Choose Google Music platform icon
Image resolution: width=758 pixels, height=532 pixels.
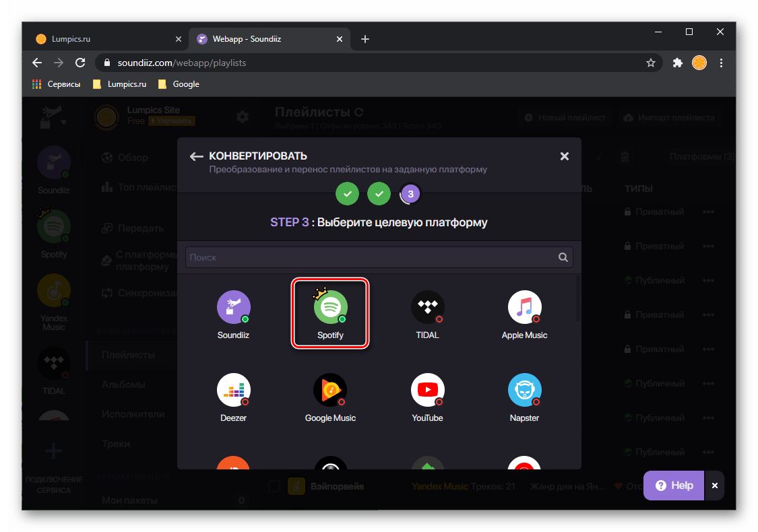330,395
